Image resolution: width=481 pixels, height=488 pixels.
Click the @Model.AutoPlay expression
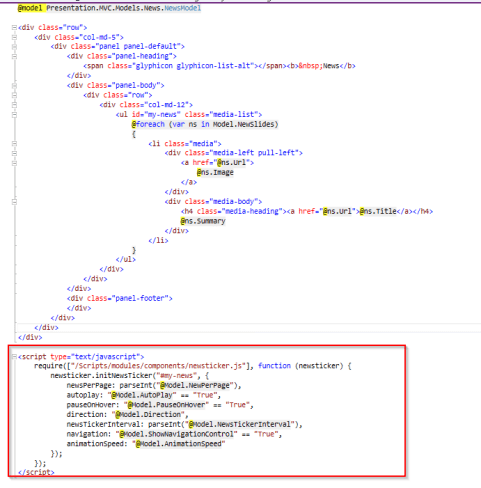point(142,395)
